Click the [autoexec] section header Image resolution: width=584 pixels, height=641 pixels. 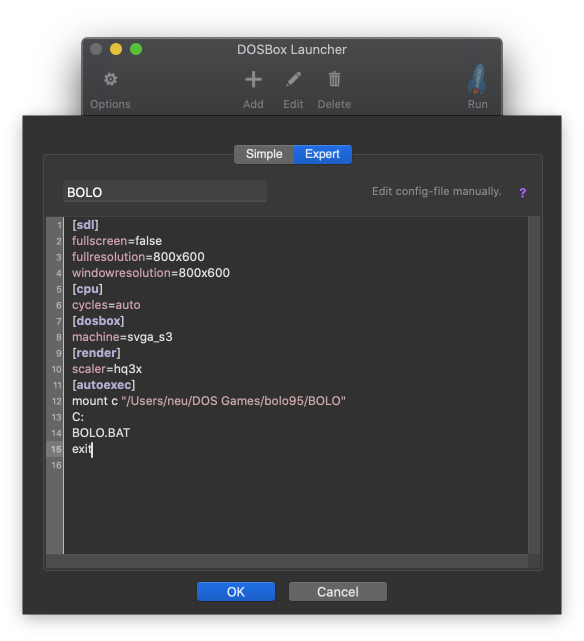[x=103, y=385]
